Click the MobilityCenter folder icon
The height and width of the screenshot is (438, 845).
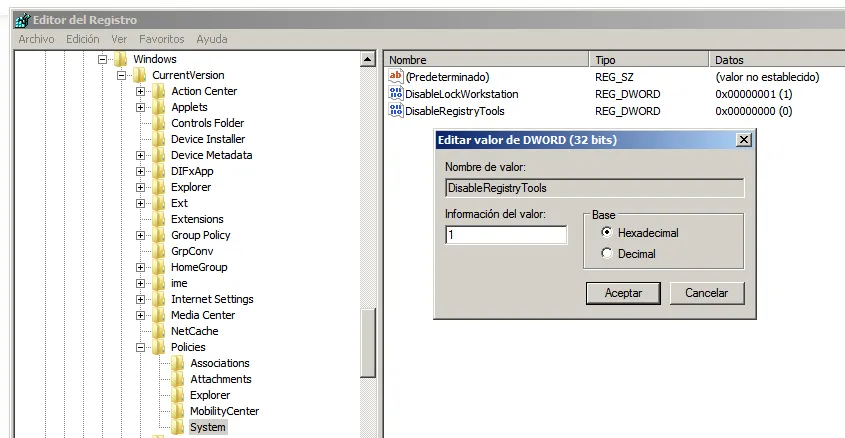click(178, 411)
